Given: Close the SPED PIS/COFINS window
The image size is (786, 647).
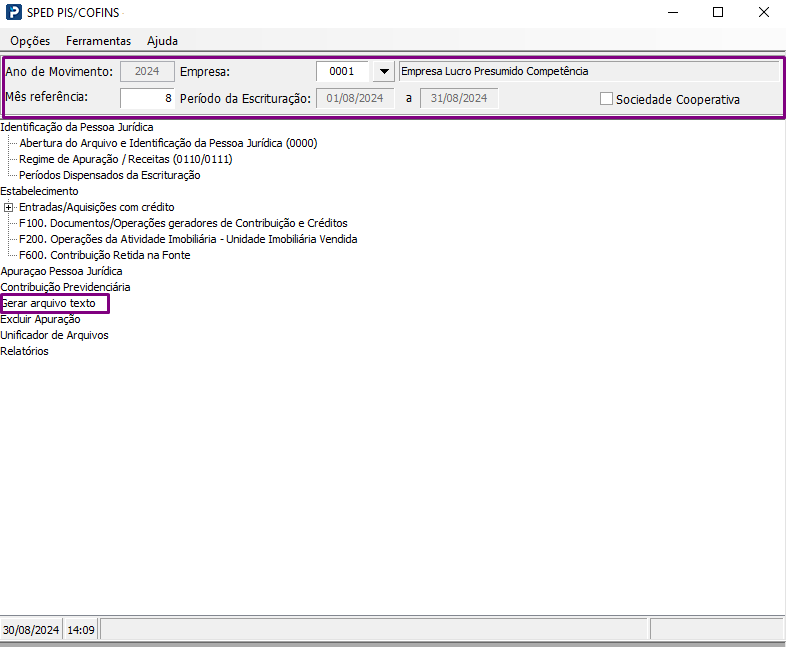Looking at the screenshot, I should [763, 13].
